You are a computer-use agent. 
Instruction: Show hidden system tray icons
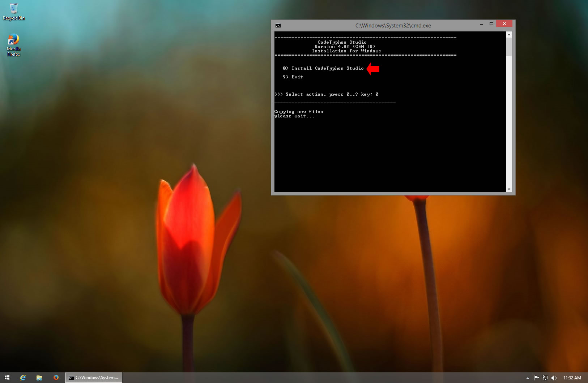(x=528, y=378)
